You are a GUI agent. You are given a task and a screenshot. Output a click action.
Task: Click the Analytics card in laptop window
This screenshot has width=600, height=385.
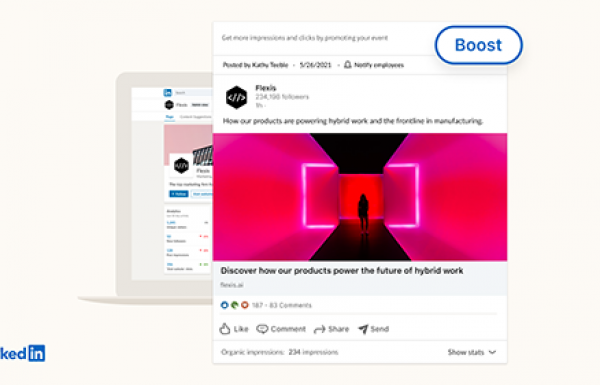point(188,240)
